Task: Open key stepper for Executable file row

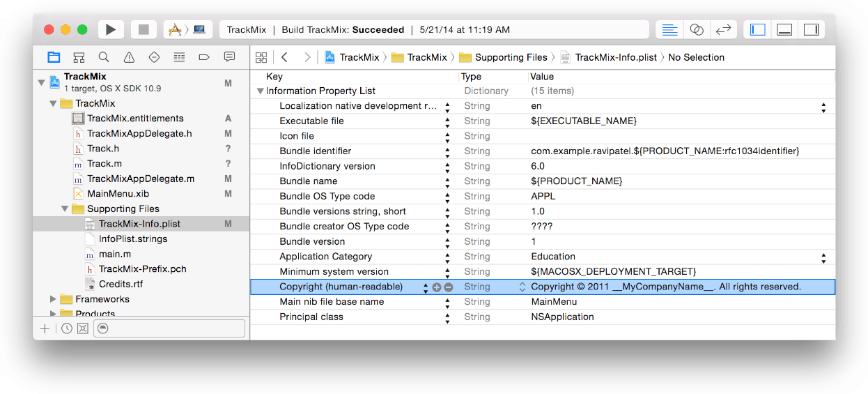Action: click(448, 122)
